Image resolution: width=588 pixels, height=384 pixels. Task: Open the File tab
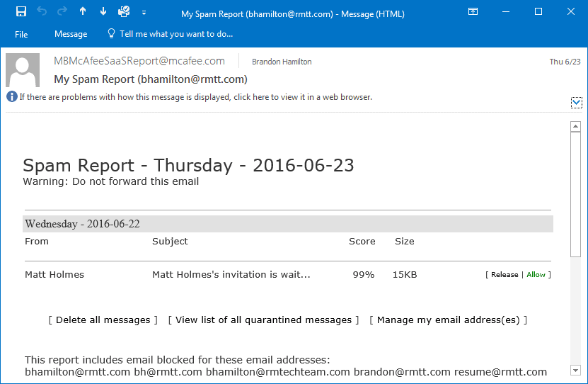[21, 35]
